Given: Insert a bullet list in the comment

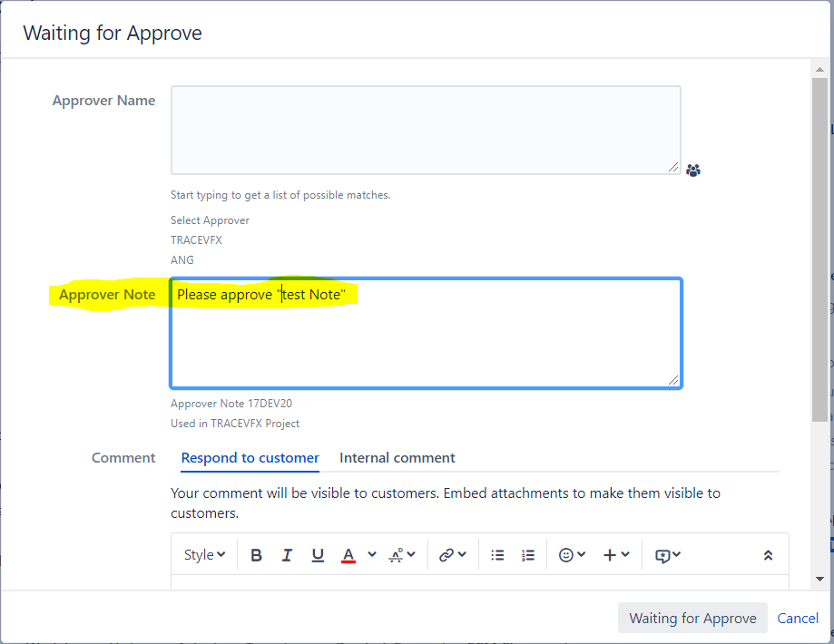Looking at the screenshot, I should click(x=497, y=554).
